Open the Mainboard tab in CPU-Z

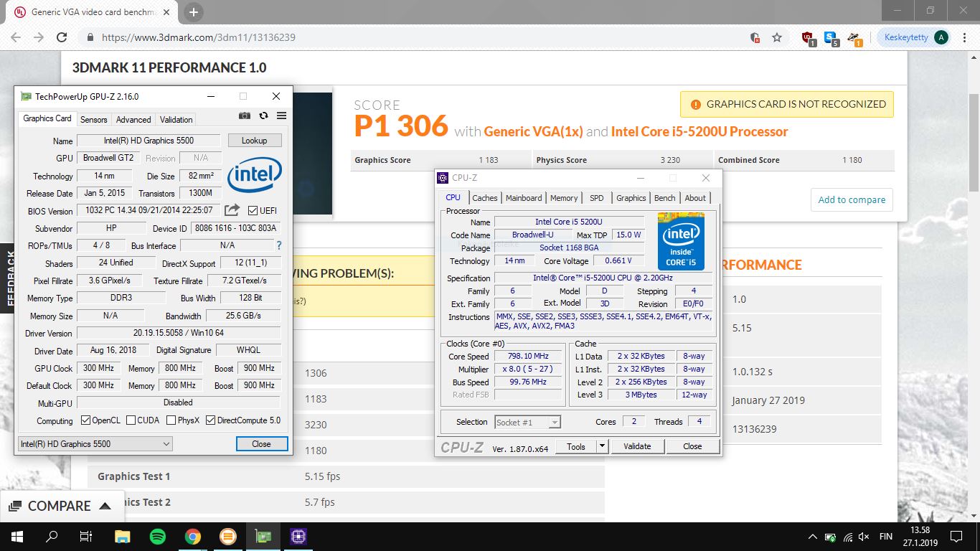coord(524,198)
